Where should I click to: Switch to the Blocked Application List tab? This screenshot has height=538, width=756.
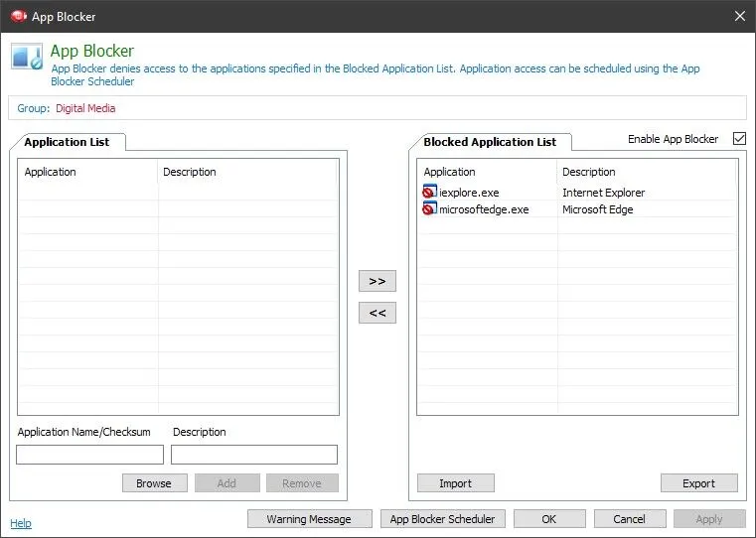pyautogui.click(x=490, y=142)
